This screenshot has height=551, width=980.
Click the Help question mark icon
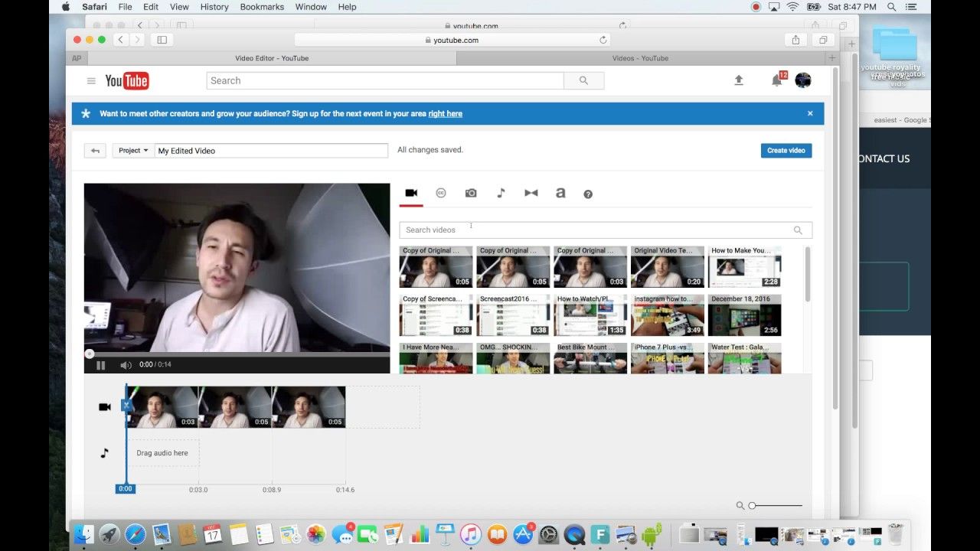pos(588,194)
